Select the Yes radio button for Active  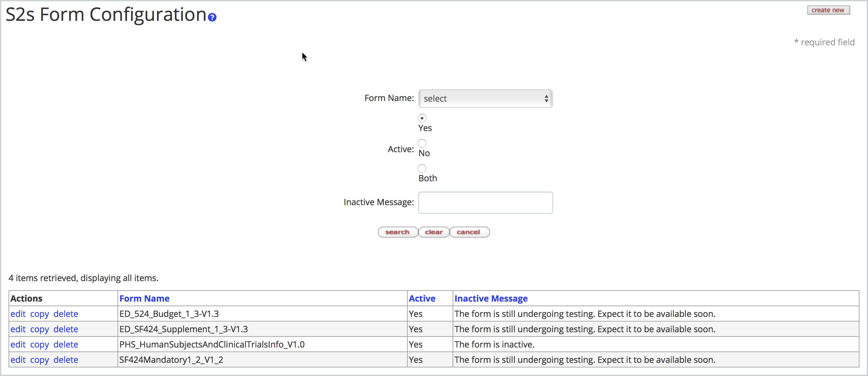[422, 118]
